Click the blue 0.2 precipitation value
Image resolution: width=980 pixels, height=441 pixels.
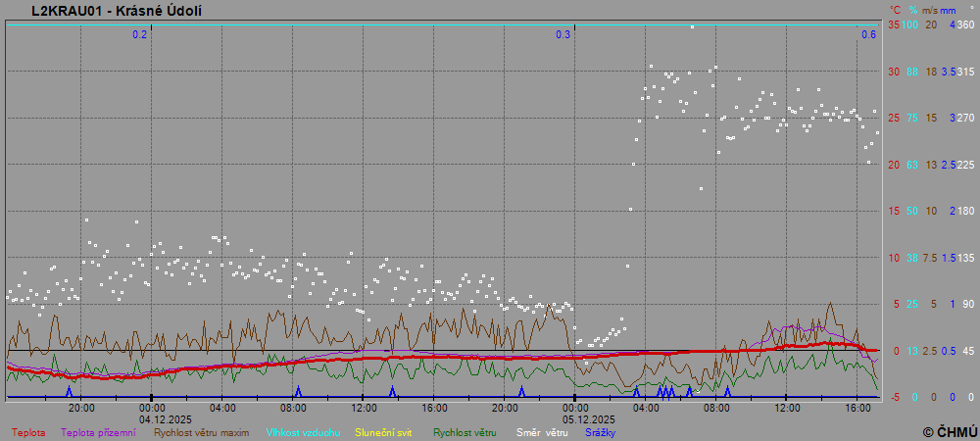[140, 34]
